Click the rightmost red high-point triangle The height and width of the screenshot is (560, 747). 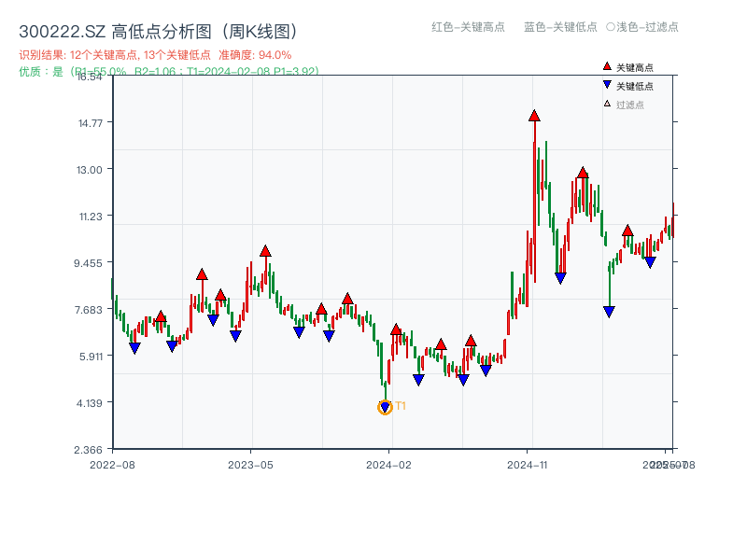click(x=627, y=231)
